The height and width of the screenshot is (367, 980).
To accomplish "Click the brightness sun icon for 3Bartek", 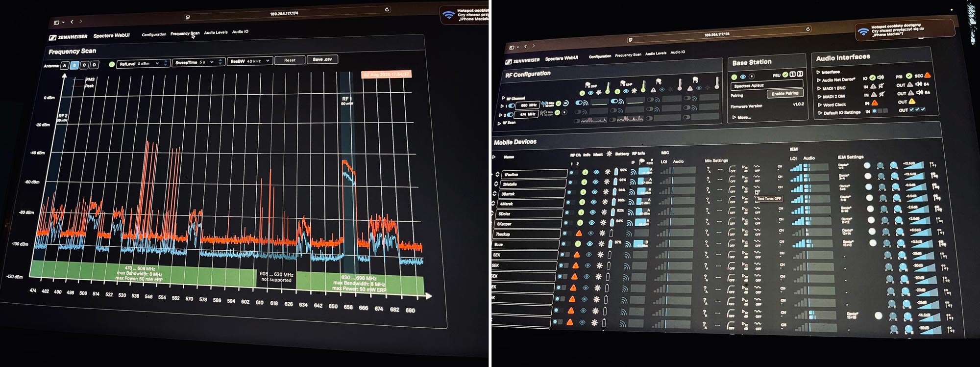I will tap(606, 192).
